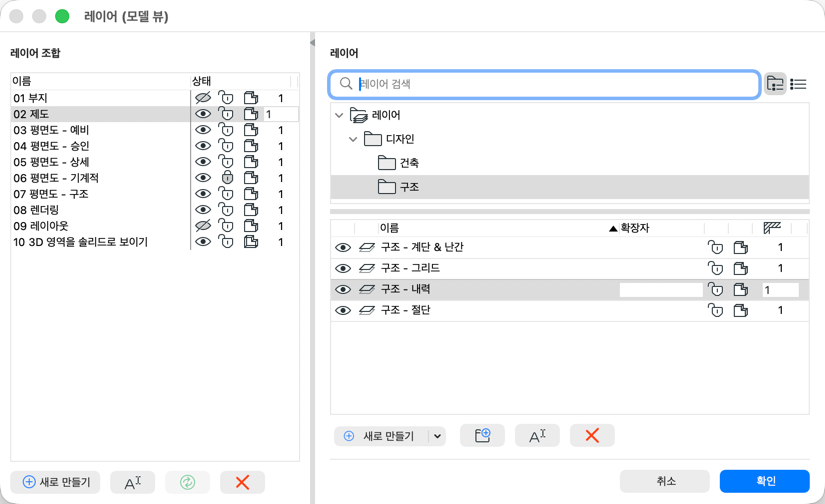Image resolution: width=825 pixels, height=504 pixels.
Task: Toggle visibility eye for 01 부지 combination
Action: pyautogui.click(x=203, y=98)
